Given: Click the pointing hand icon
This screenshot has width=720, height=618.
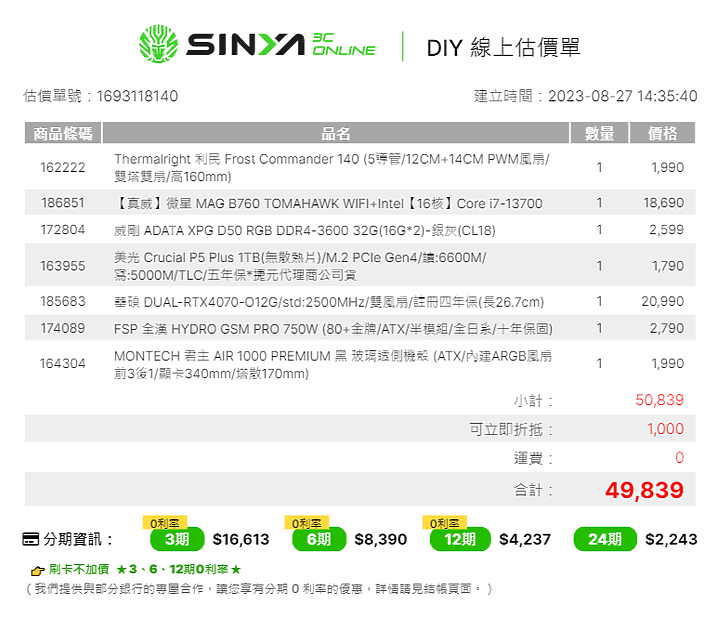Looking at the screenshot, I should [37, 571].
